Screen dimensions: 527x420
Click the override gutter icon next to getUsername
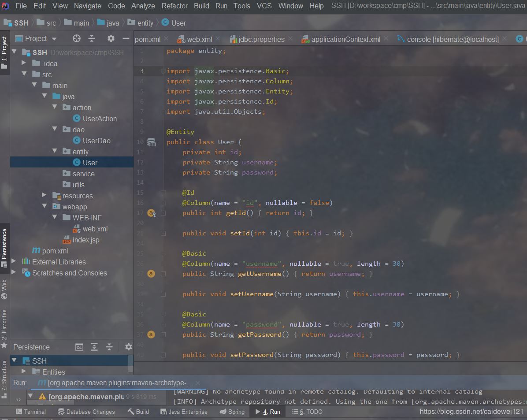coord(151,273)
